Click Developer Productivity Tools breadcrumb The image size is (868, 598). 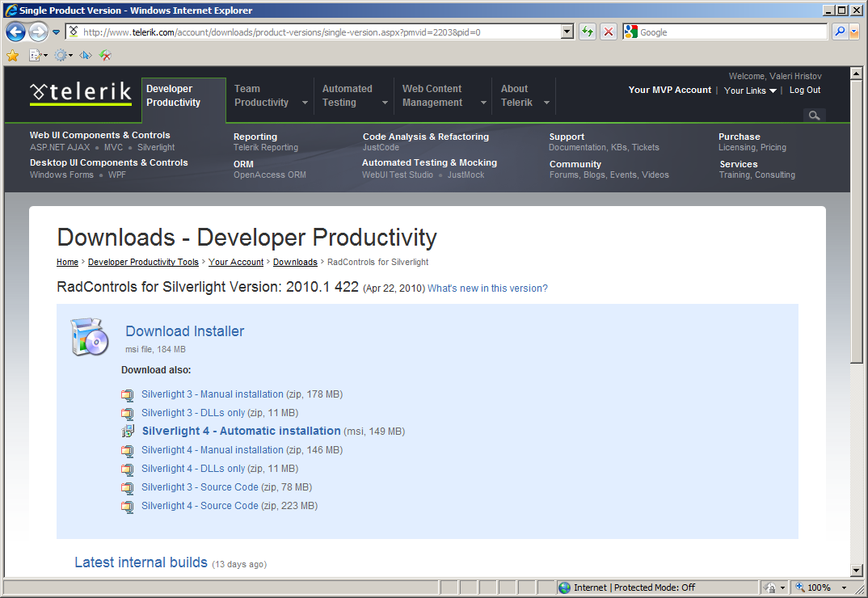(x=143, y=262)
